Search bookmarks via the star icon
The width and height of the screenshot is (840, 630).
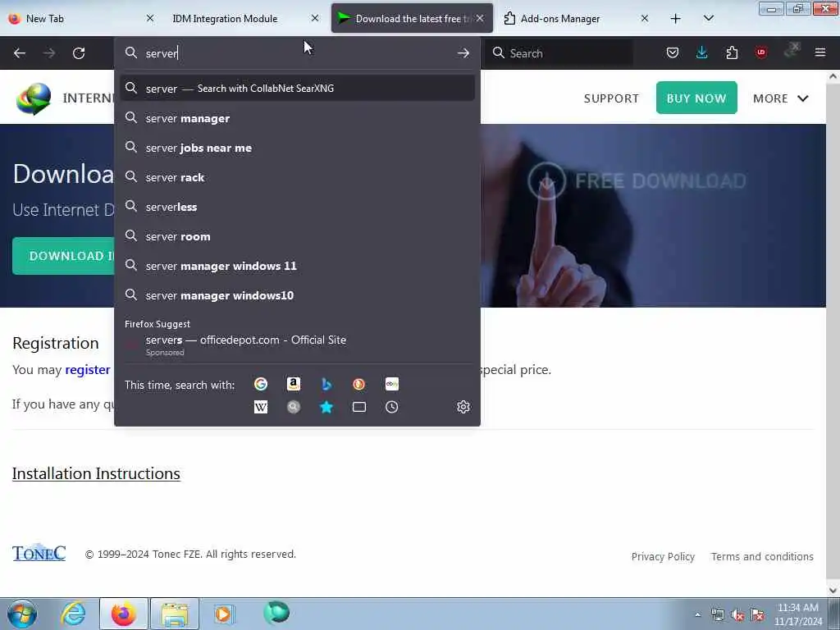point(326,407)
